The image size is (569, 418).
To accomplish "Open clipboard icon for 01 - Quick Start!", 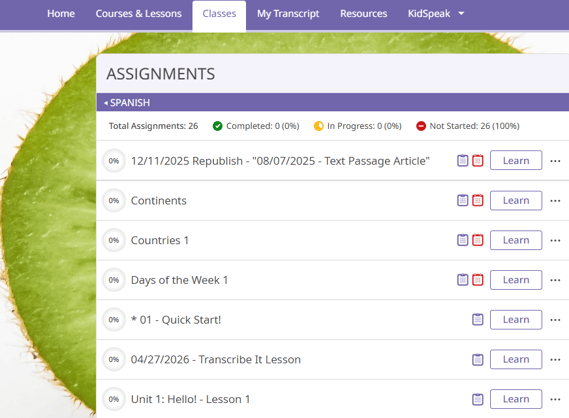I will (478, 319).
